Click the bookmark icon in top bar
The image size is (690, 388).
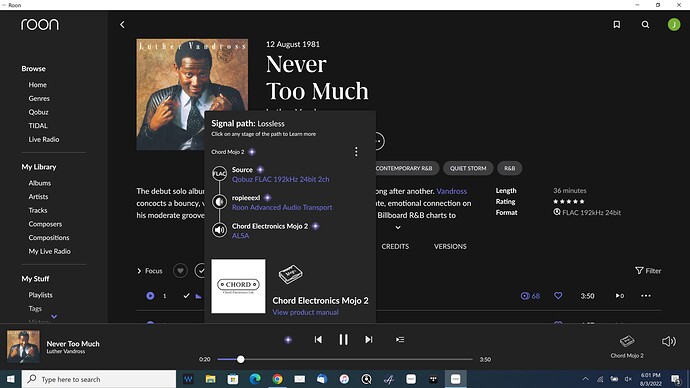[x=617, y=25]
